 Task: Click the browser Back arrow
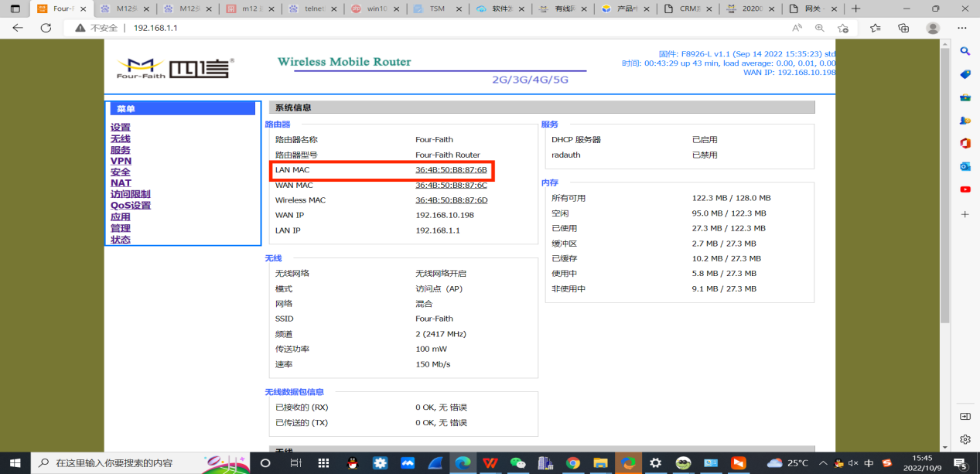18,28
